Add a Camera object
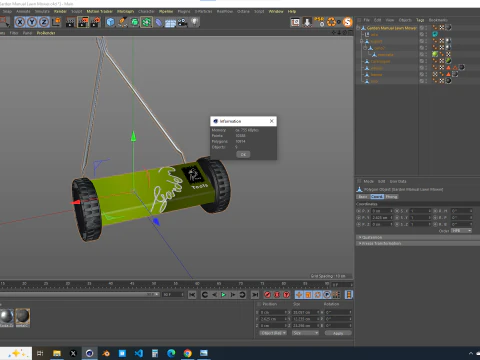 click(x=182, y=22)
